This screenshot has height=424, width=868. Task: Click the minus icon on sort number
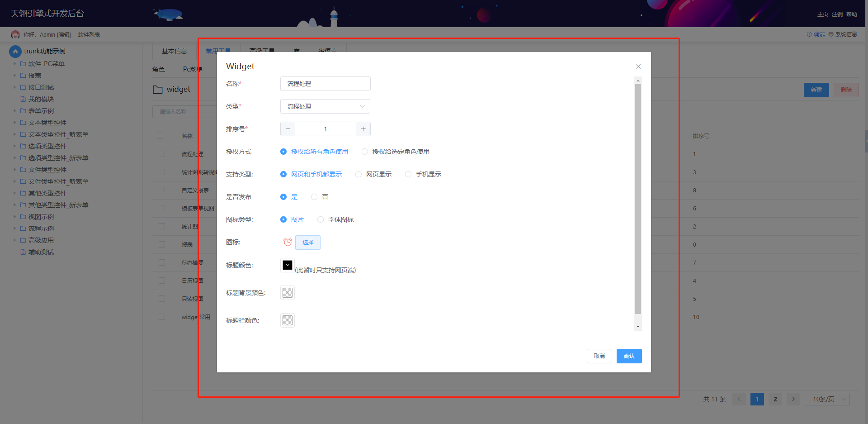coord(288,129)
